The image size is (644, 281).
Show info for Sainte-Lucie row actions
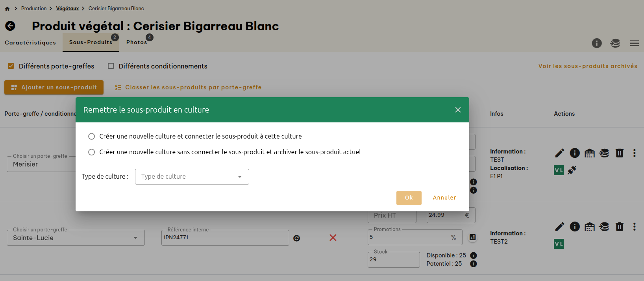[575, 226]
